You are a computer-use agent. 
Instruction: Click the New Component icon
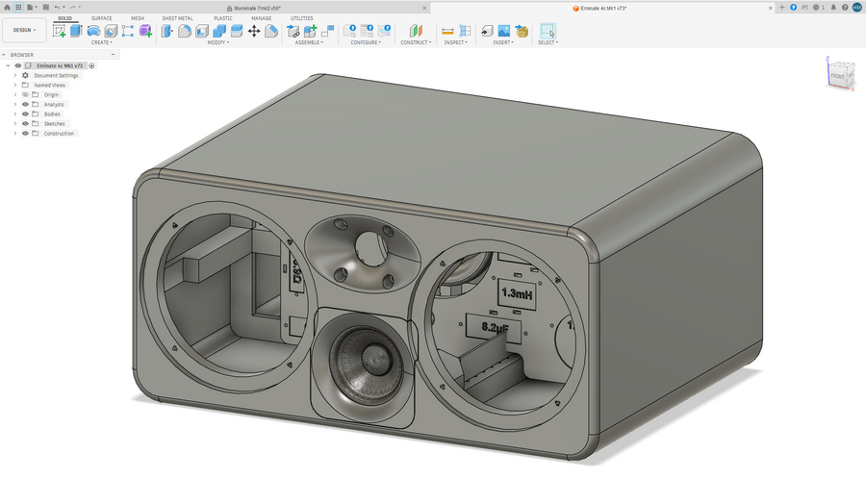point(311,31)
